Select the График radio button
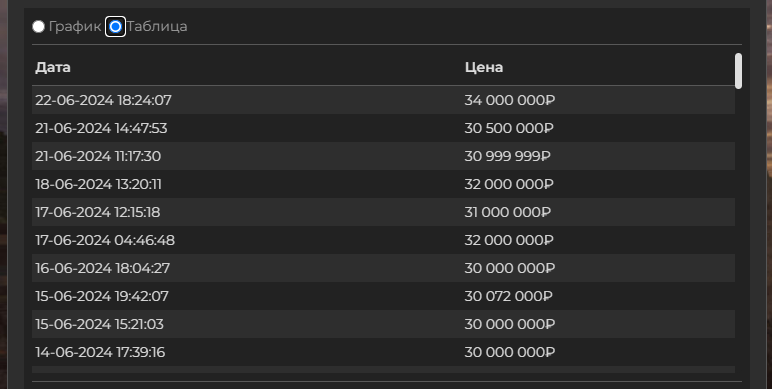 point(38,27)
